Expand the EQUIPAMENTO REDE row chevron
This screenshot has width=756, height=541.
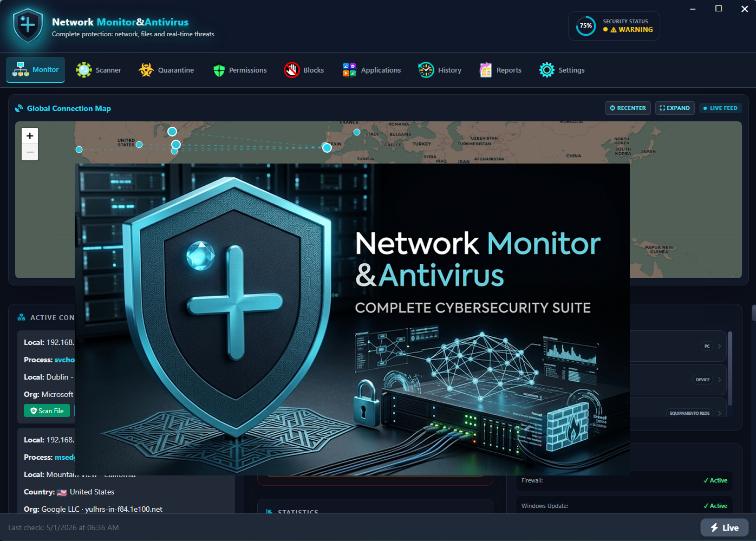[x=719, y=413]
